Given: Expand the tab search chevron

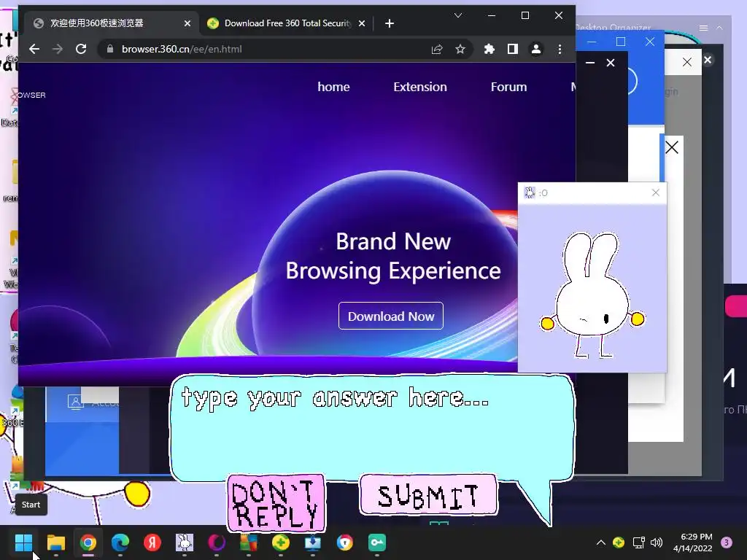Looking at the screenshot, I should (x=458, y=16).
